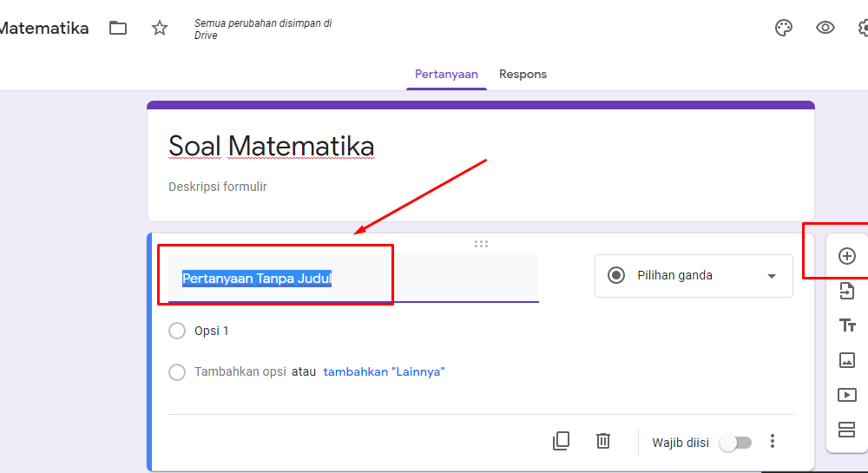The width and height of the screenshot is (868, 473).
Task: Move form to folder icon
Action: coord(118,28)
